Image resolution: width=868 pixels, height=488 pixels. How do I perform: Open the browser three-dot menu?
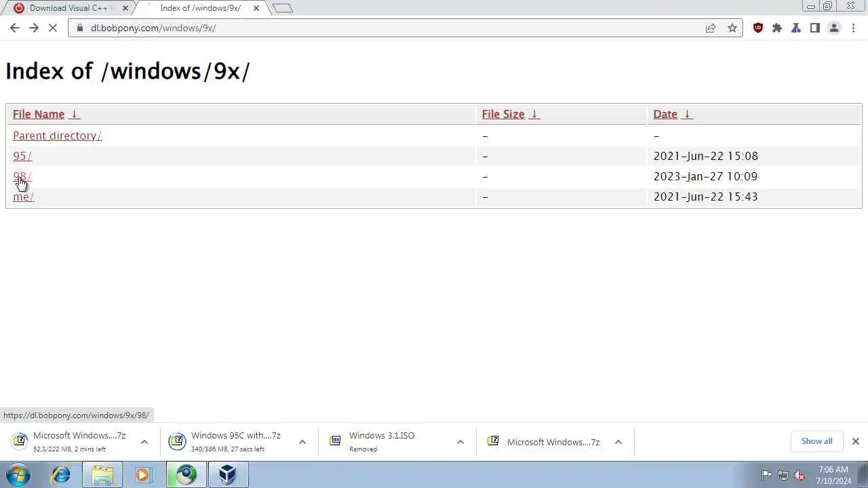tap(853, 28)
